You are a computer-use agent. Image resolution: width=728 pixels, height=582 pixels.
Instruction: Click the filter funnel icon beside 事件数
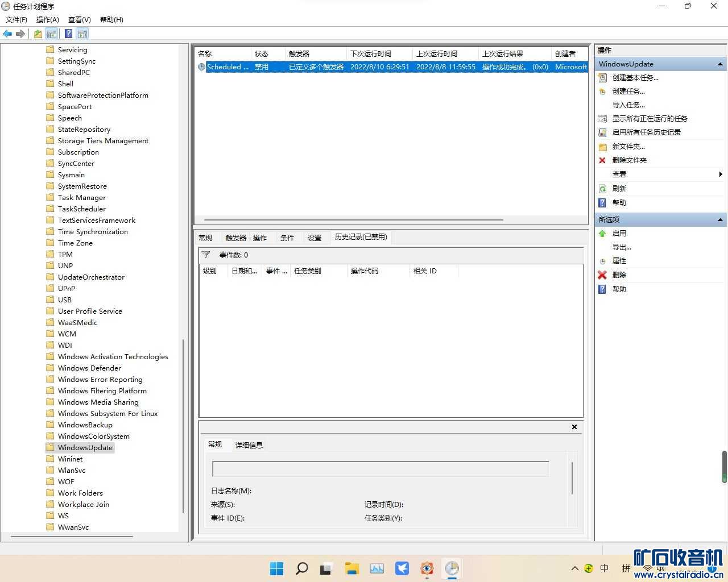coord(206,255)
